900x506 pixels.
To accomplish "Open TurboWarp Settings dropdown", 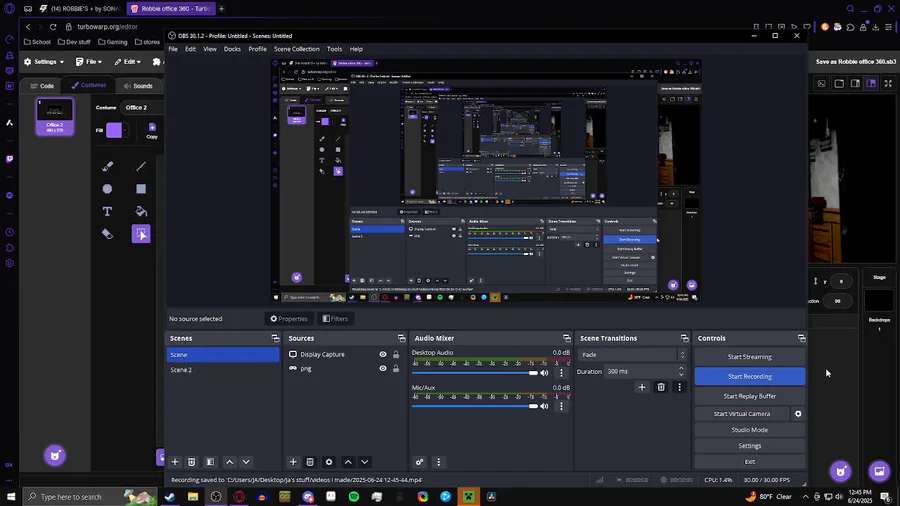I will 44,61.
